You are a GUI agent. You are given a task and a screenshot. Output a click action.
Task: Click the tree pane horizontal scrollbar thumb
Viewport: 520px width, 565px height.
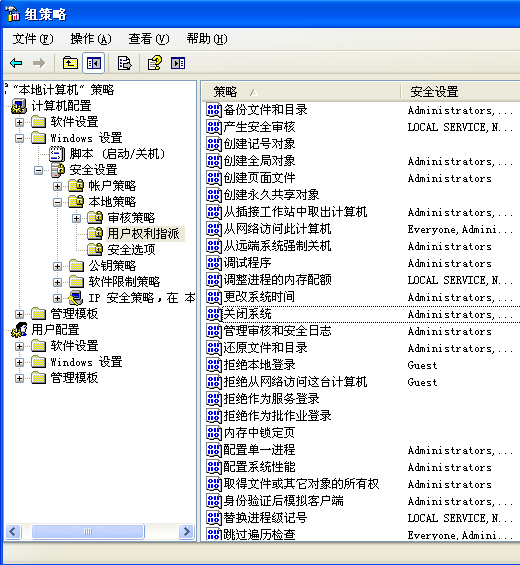point(88,531)
